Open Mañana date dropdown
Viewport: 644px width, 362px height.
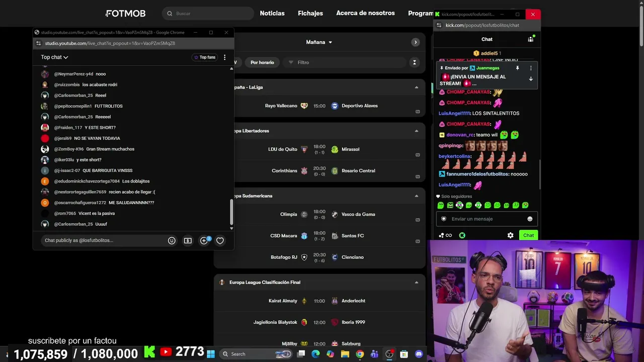(x=319, y=42)
